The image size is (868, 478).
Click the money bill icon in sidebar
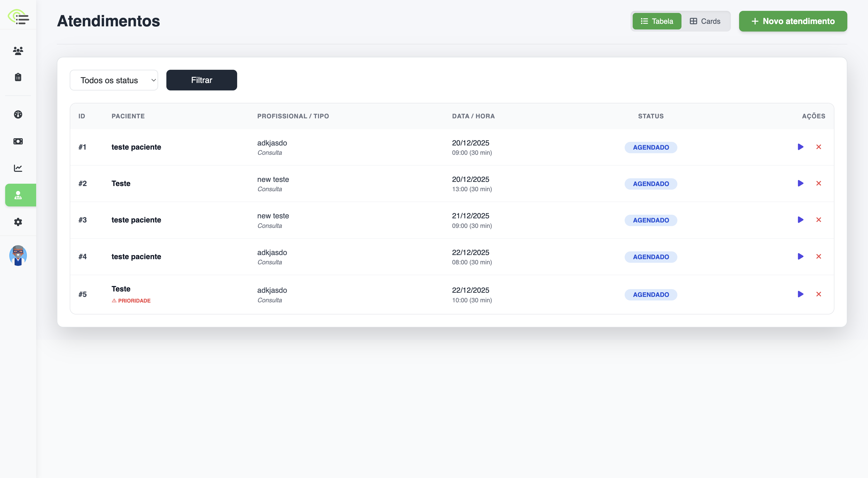tap(18, 141)
